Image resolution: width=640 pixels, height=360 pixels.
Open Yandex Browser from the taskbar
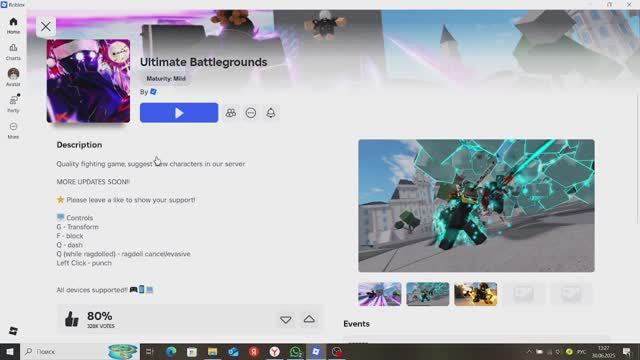(275, 351)
